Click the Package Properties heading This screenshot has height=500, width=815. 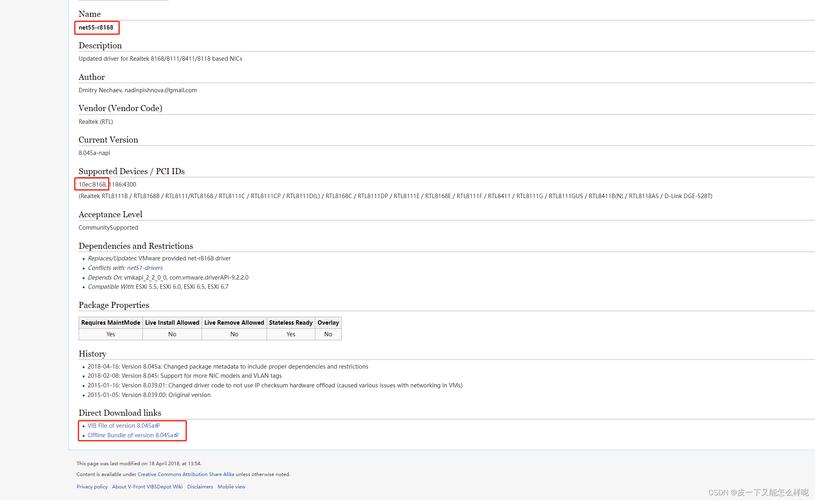[114, 305]
